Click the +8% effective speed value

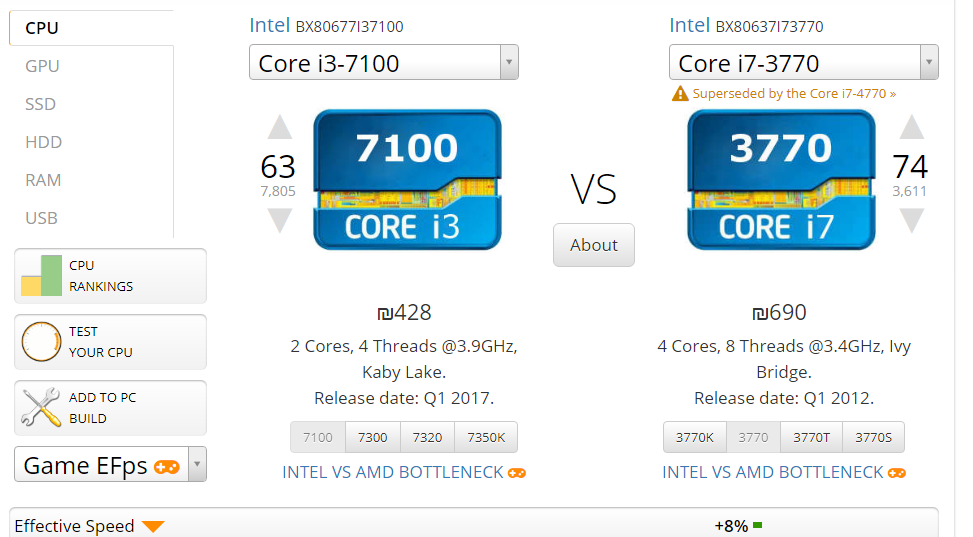(731, 526)
